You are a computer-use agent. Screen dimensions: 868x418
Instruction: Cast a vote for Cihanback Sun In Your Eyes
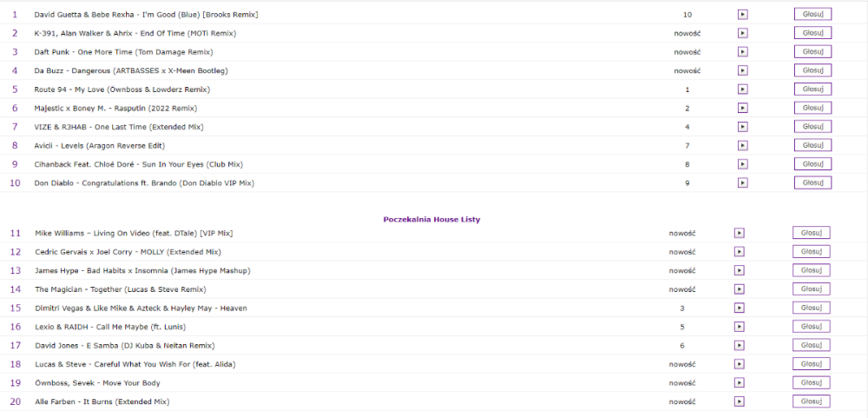click(812, 164)
